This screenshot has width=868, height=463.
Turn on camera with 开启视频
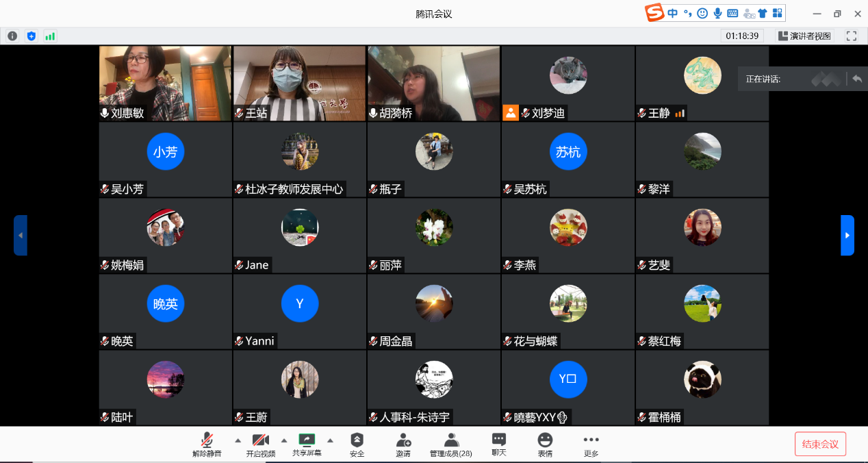tap(261, 445)
